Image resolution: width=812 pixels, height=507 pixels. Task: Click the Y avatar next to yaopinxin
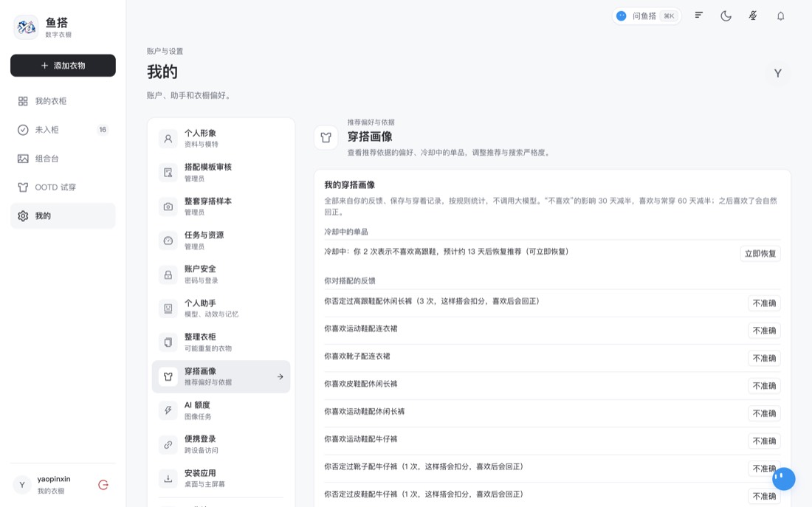coord(22,485)
